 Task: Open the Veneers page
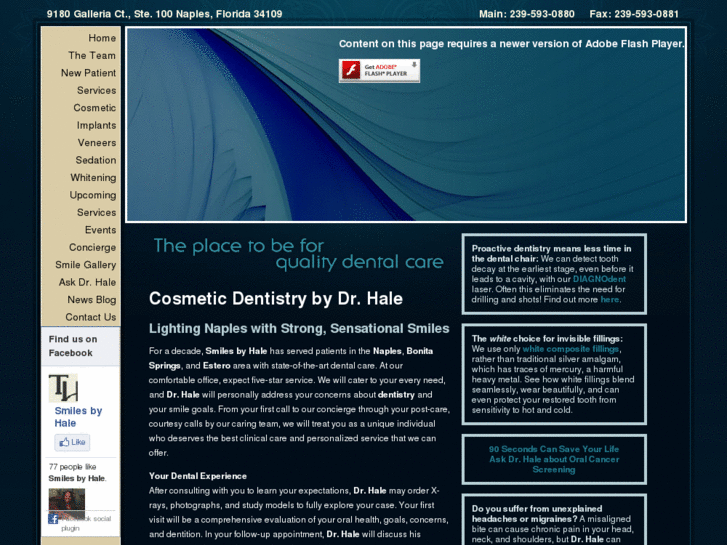[x=97, y=143]
